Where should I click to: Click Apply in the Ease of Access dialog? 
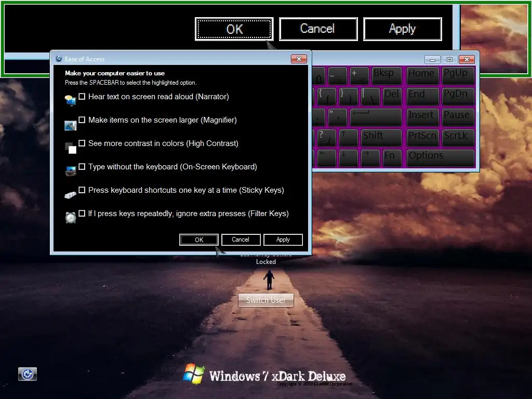[283, 240]
